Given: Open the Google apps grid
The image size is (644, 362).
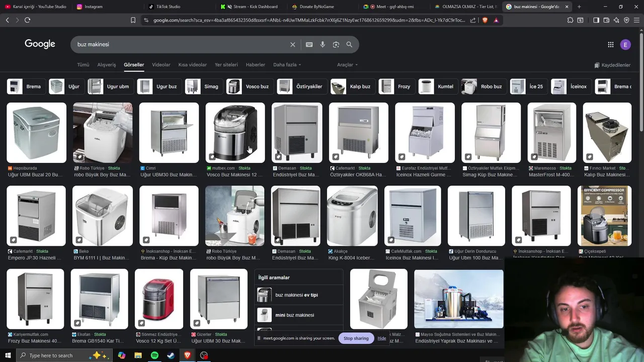Looking at the screenshot, I should coord(611,45).
